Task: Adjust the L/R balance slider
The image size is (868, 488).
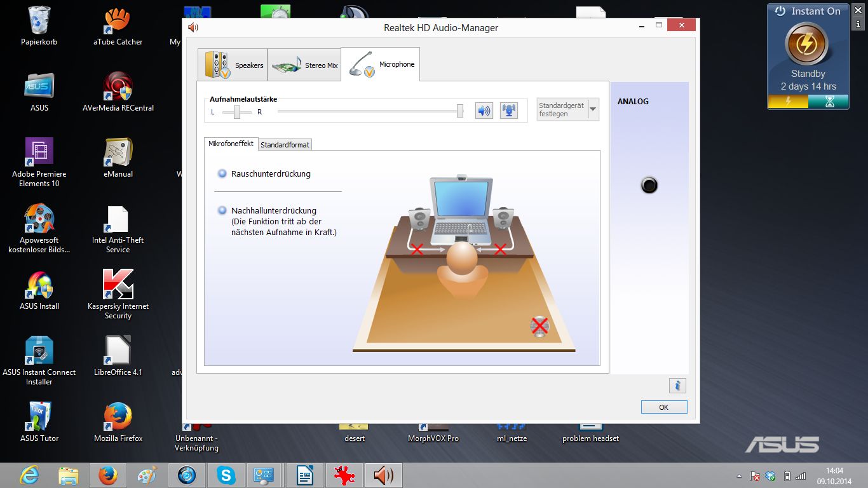Action: [237, 112]
